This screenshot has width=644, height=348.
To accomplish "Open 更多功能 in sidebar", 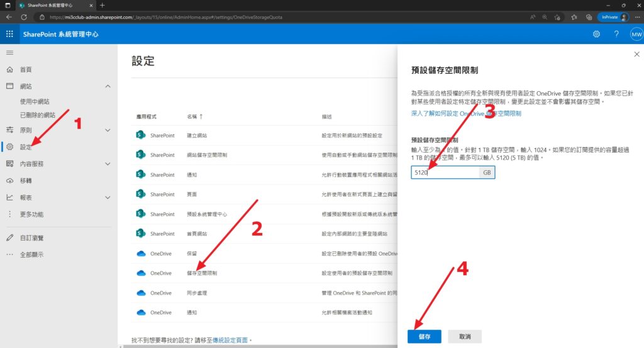I will (x=31, y=214).
